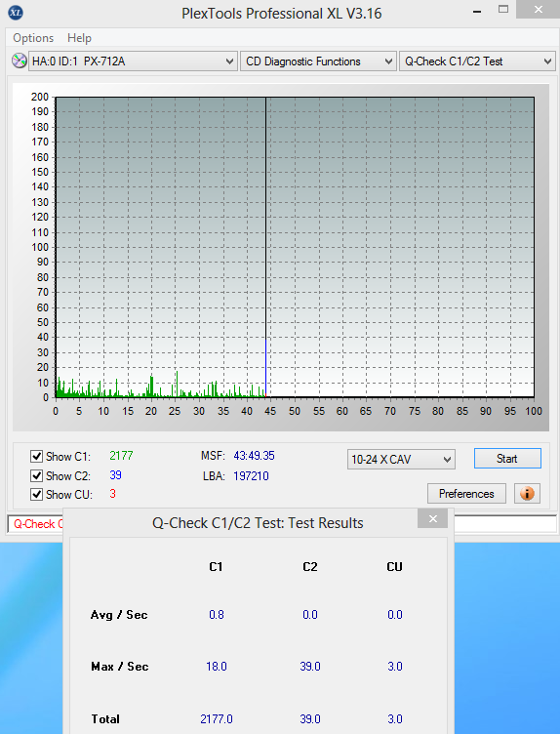560x734 pixels.
Task: Click the Total row label
Action: pos(105,718)
